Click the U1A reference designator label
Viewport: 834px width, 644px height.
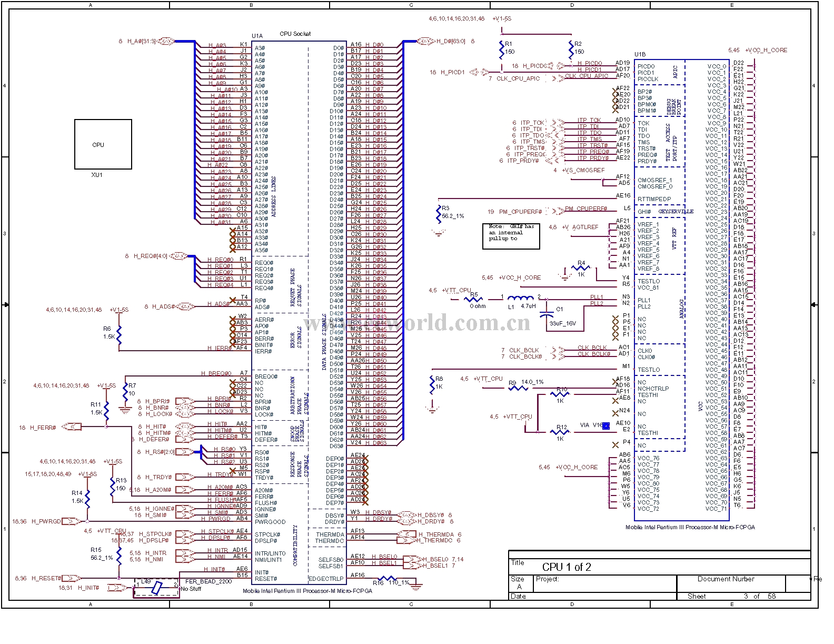(257, 36)
